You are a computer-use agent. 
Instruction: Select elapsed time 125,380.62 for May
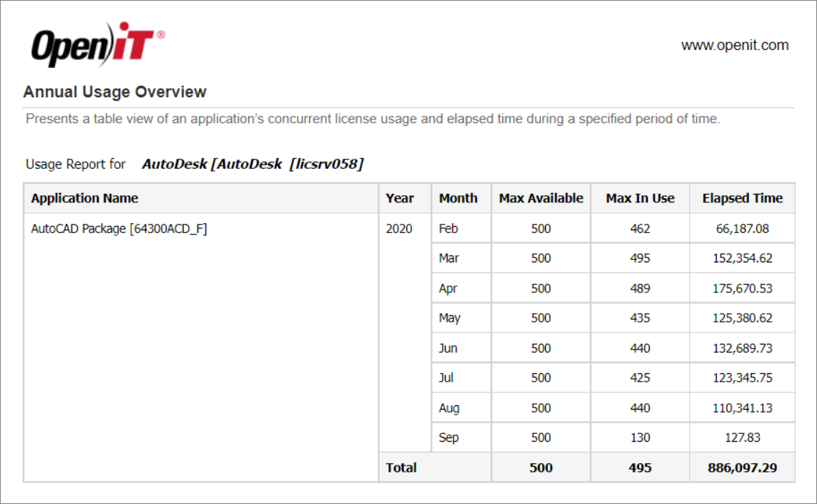(743, 317)
